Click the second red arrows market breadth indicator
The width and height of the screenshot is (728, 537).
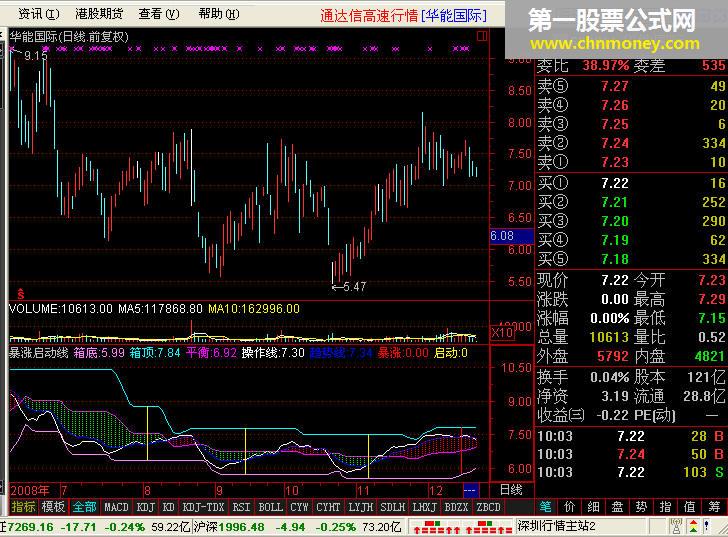[x=487, y=527]
